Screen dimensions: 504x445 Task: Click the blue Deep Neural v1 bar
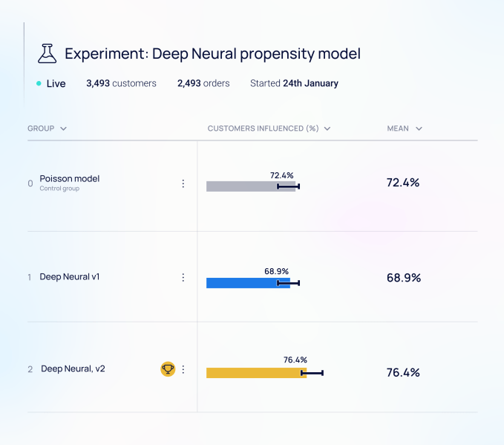point(242,283)
